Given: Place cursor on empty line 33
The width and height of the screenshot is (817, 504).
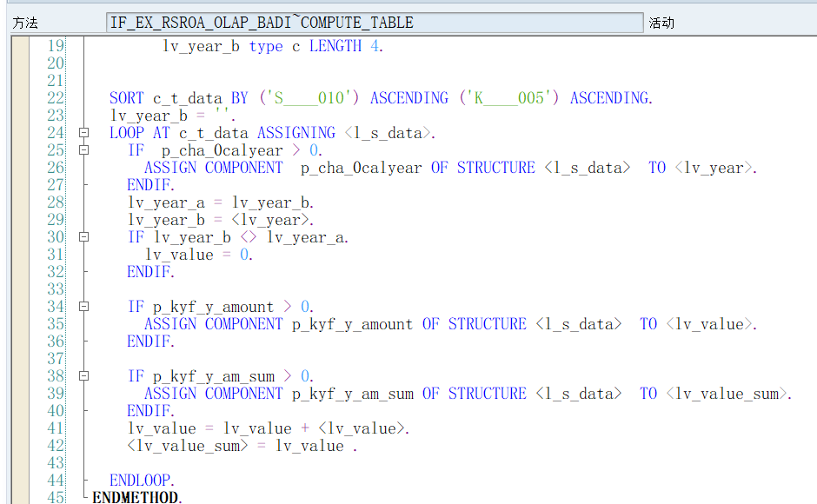Looking at the screenshot, I should pyautogui.click(x=261, y=289).
